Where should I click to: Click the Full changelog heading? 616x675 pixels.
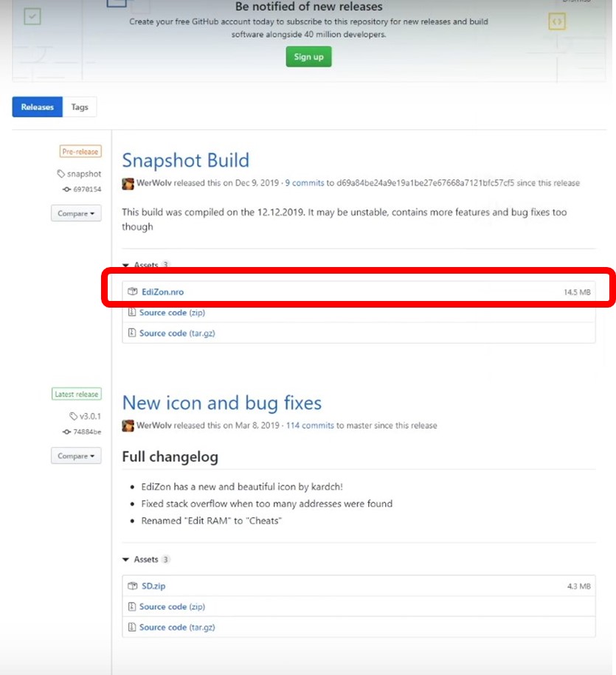tap(170, 457)
